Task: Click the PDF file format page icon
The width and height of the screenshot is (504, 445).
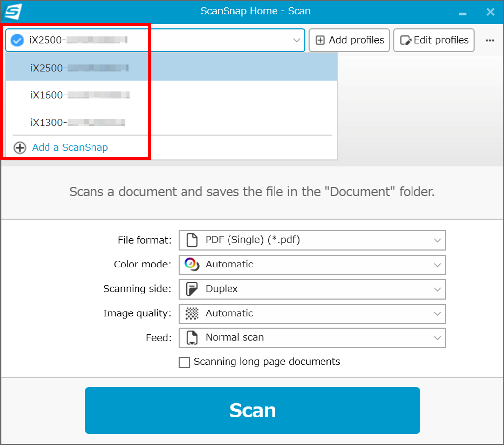Action: point(192,240)
